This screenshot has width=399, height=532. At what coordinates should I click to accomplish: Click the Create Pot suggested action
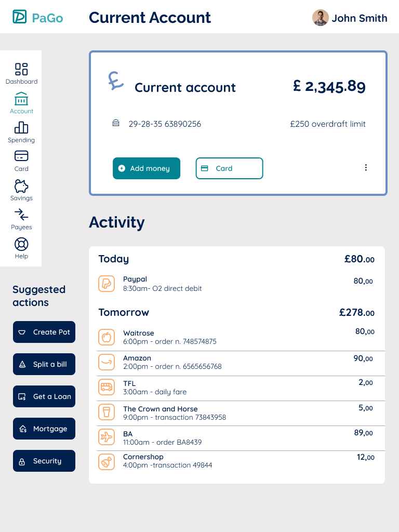[44, 332]
